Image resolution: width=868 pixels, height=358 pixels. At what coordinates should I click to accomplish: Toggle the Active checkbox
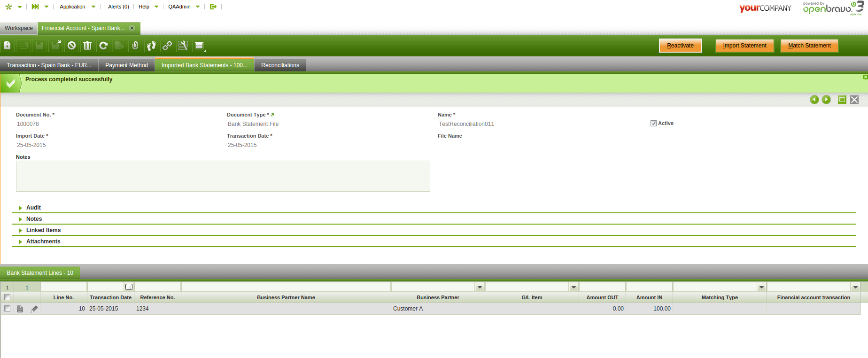(x=653, y=124)
